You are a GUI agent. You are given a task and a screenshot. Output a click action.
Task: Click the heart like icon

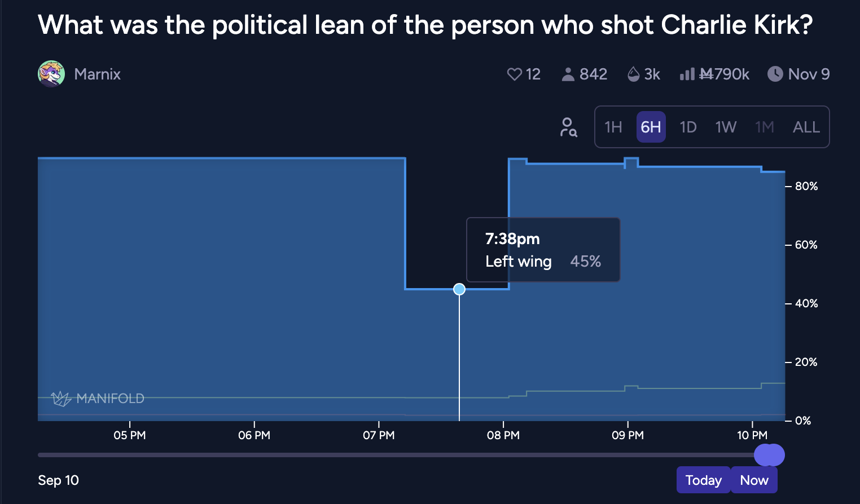point(514,74)
